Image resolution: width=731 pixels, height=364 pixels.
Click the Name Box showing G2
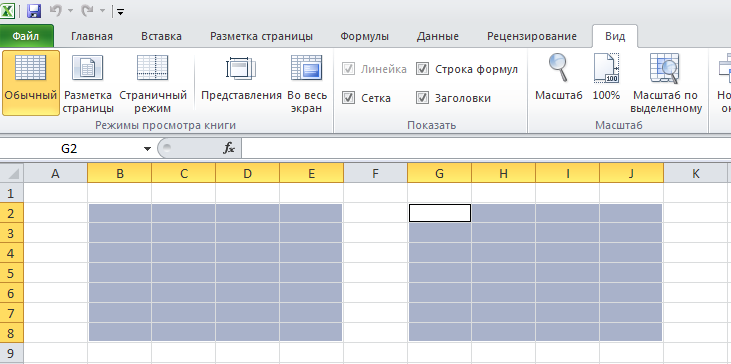click(x=69, y=149)
